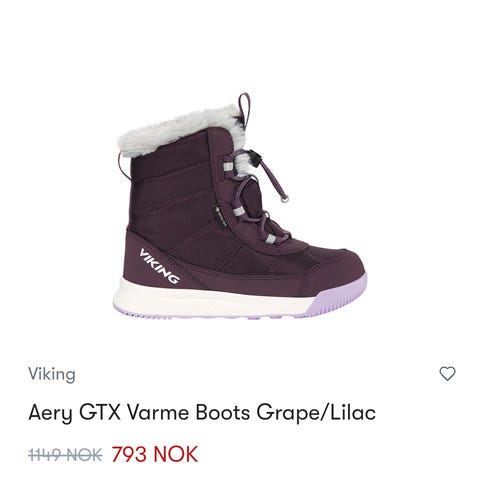Open the purple boot product image
The height and width of the screenshot is (480, 480).
tap(240, 207)
